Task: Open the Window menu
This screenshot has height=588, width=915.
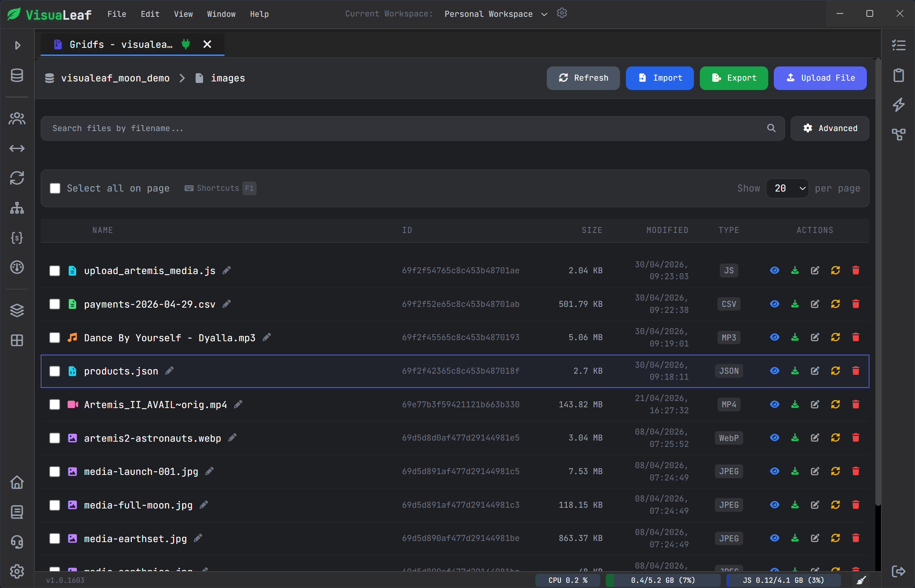Action: (221, 14)
